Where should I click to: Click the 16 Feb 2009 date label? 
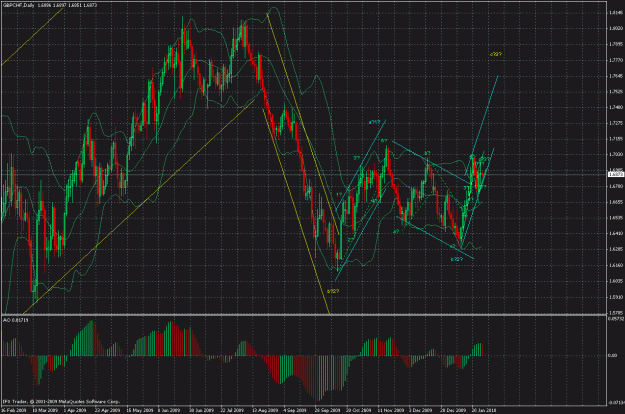point(14,410)
